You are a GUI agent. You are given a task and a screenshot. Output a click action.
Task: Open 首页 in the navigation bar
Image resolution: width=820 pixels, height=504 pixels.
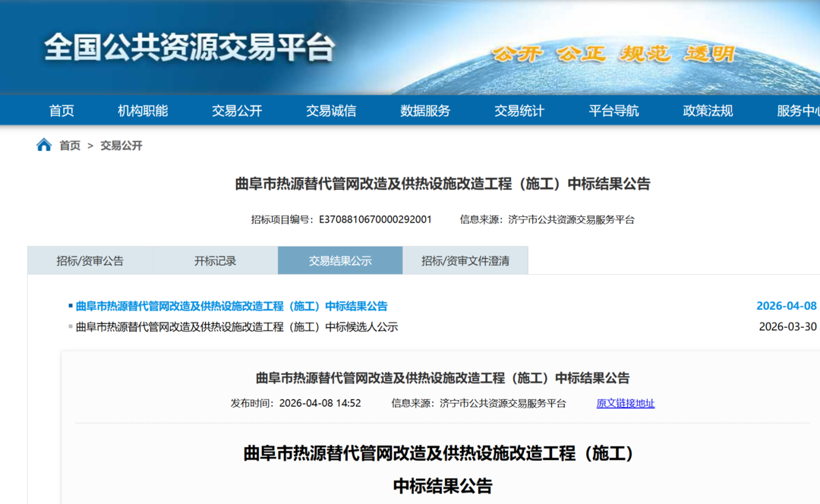click(x=61, y=111)
